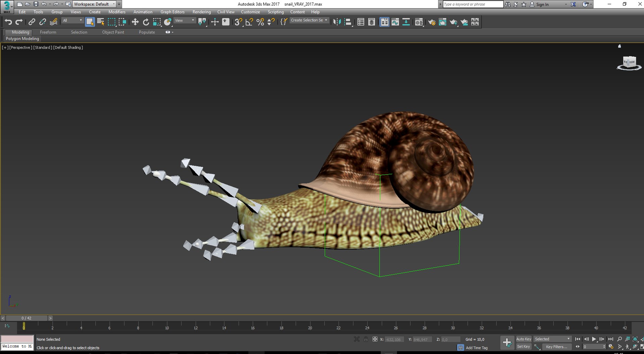Toggle Percent Snap

pos(260,22)
